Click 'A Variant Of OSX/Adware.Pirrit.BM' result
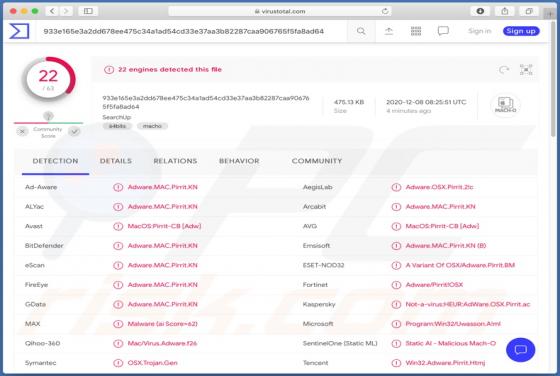This screenshot has height=376, width=560. click(460, 265)
